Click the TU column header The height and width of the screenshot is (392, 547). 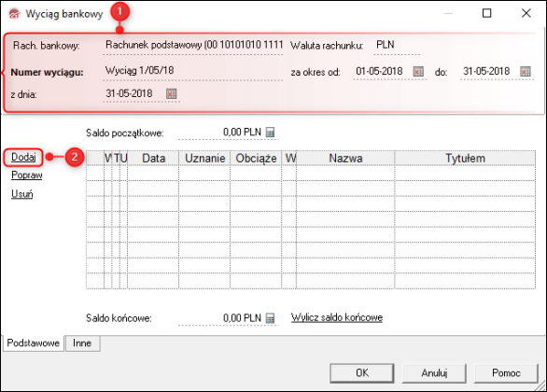click(121, 159)
